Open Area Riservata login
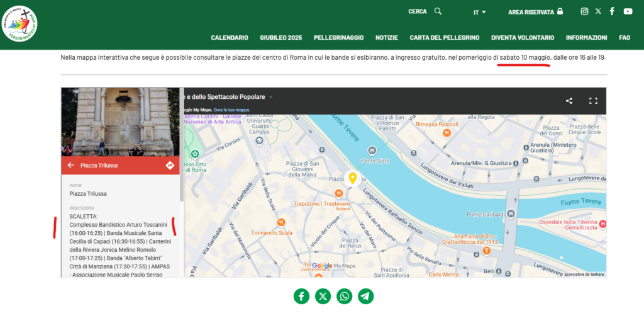644x313 pixels. pyautogui.click(x=535, y=12)
